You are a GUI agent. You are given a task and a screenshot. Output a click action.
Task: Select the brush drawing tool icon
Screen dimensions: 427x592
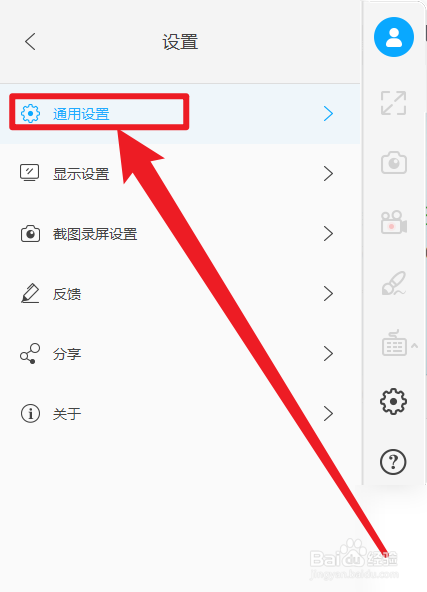coord(393,283)
